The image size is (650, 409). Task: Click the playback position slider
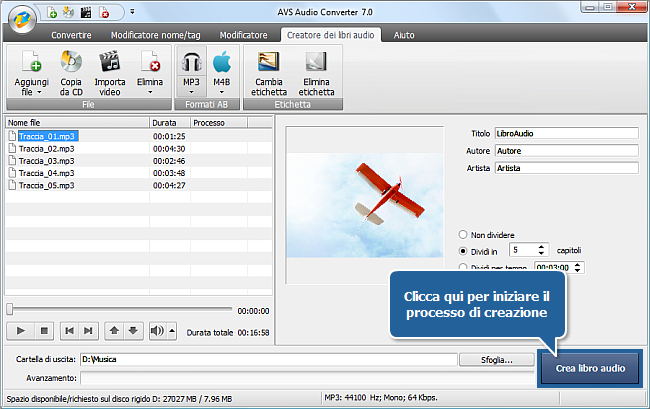(120, 310)
